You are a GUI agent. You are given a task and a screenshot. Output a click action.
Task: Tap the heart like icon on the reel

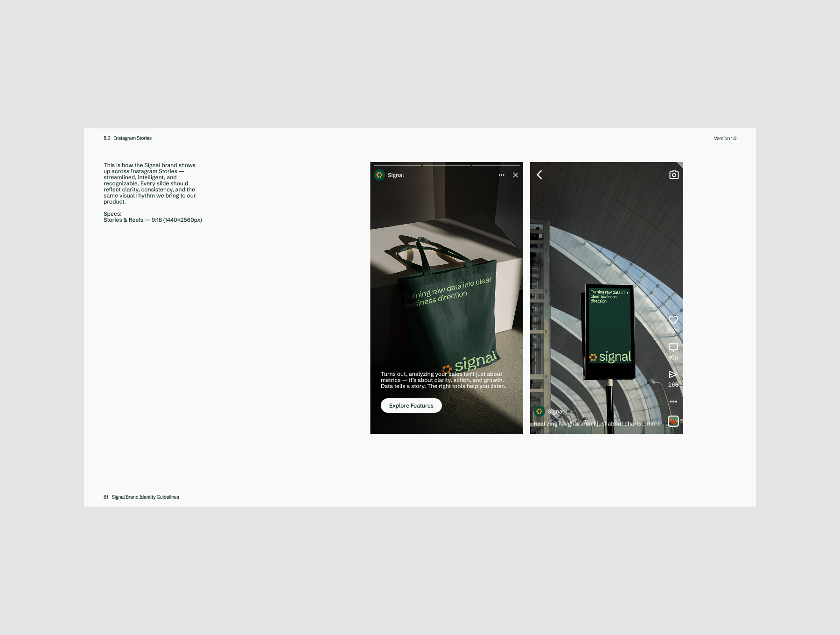click(673, 320)
